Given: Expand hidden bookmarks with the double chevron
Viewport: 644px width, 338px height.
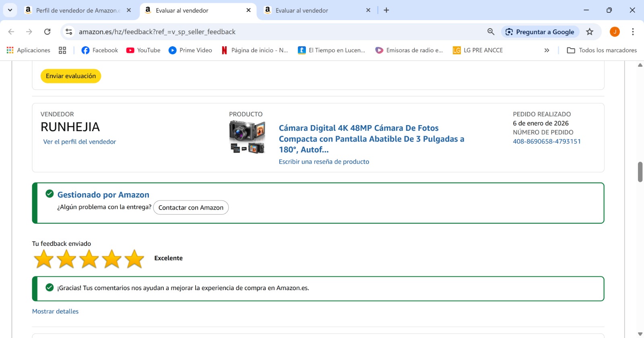Looking at the screenshot, I should pyautogui.click(x=547, y=50).
